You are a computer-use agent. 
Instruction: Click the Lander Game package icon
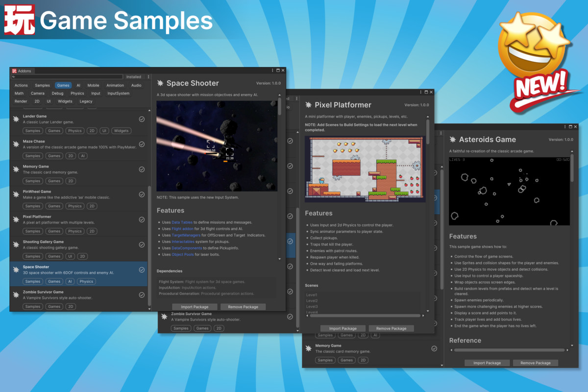pos(16,119)
